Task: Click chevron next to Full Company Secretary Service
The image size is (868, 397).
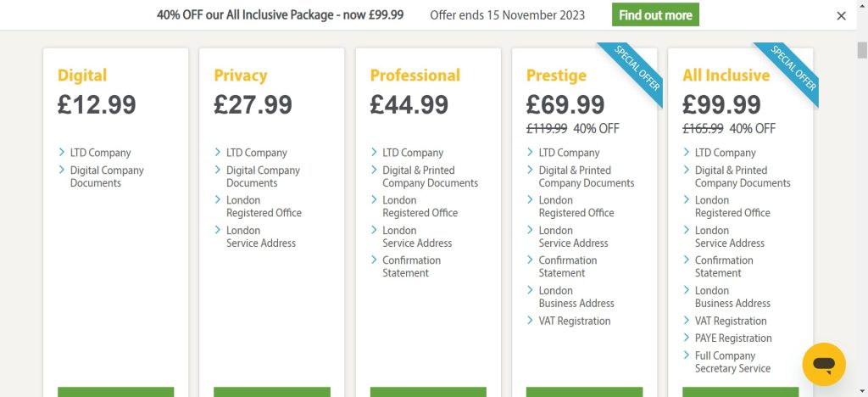Action: [x=687, y=356]
